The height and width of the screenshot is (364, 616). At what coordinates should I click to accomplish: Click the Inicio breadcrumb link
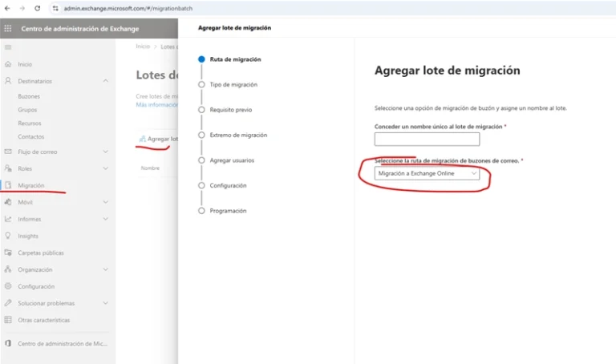click(x=143, y=47)
